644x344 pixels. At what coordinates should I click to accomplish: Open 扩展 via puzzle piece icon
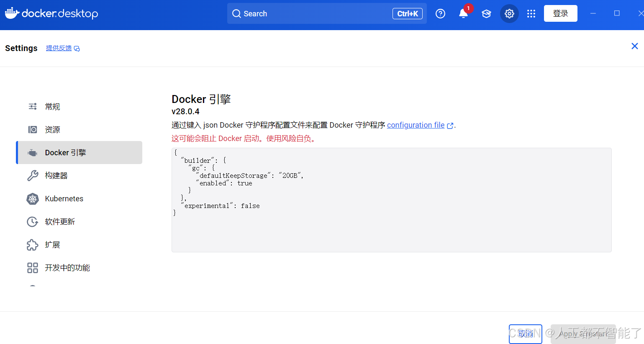(33, 244)
